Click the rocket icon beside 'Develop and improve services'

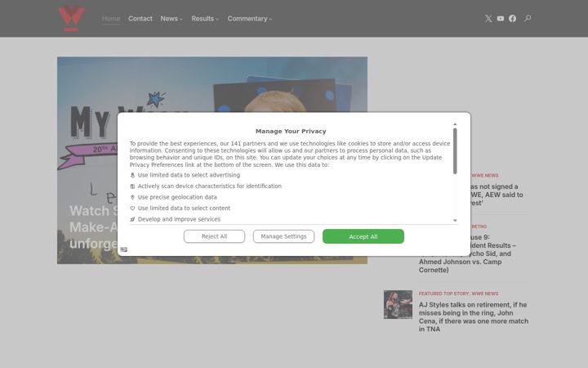(132, 219)
